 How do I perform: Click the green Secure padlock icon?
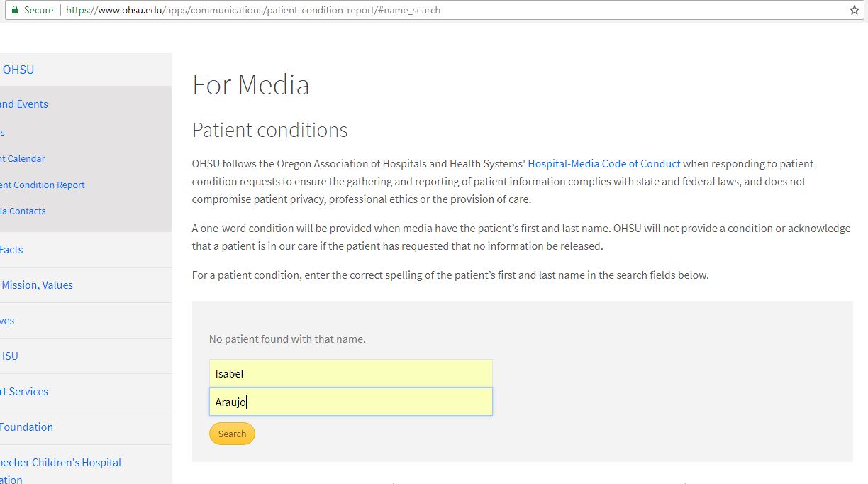(x=14, y=10)
